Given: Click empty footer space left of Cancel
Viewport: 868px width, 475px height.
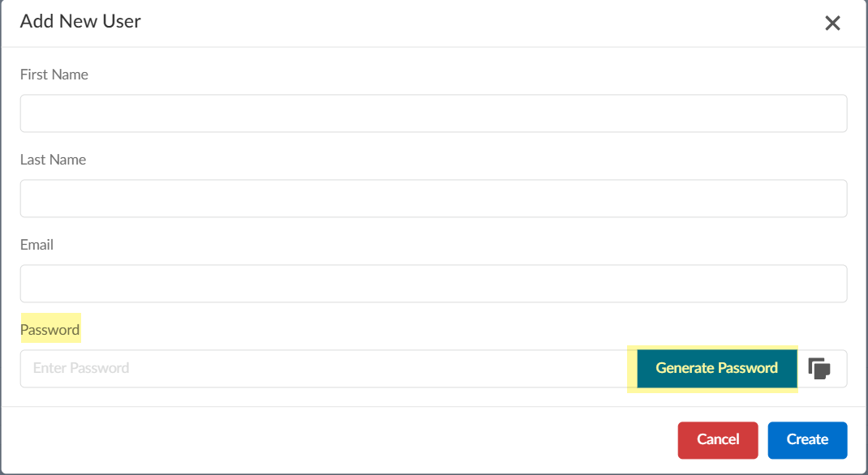Looking at the screenshot, I should [324, 439].
